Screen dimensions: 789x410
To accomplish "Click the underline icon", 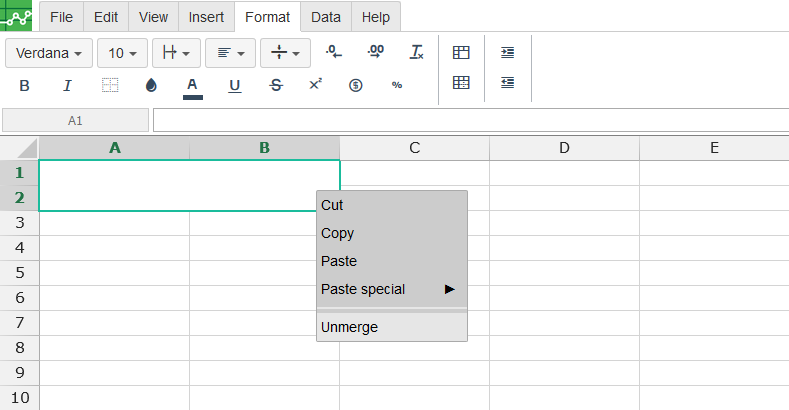I will click(234, 86).
